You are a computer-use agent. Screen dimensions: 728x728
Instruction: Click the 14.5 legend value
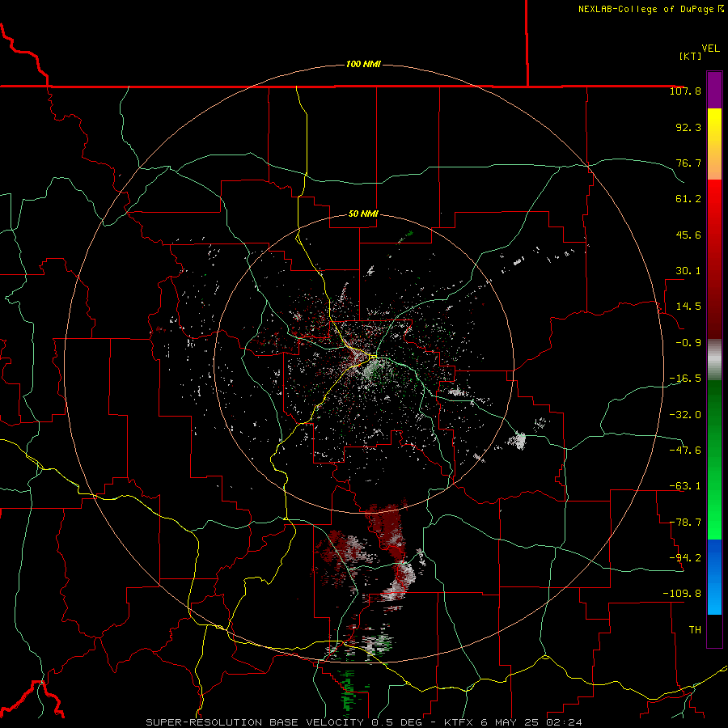pos(688,307)
